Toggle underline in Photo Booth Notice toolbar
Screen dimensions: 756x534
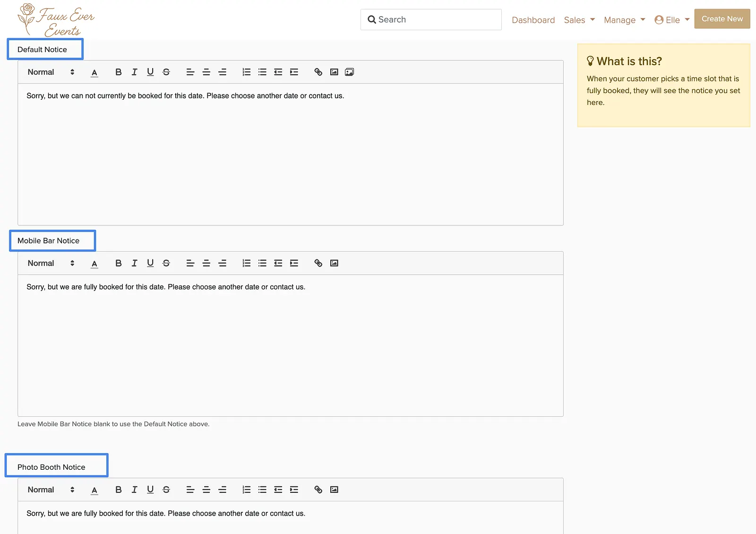(x=150, y=490)
